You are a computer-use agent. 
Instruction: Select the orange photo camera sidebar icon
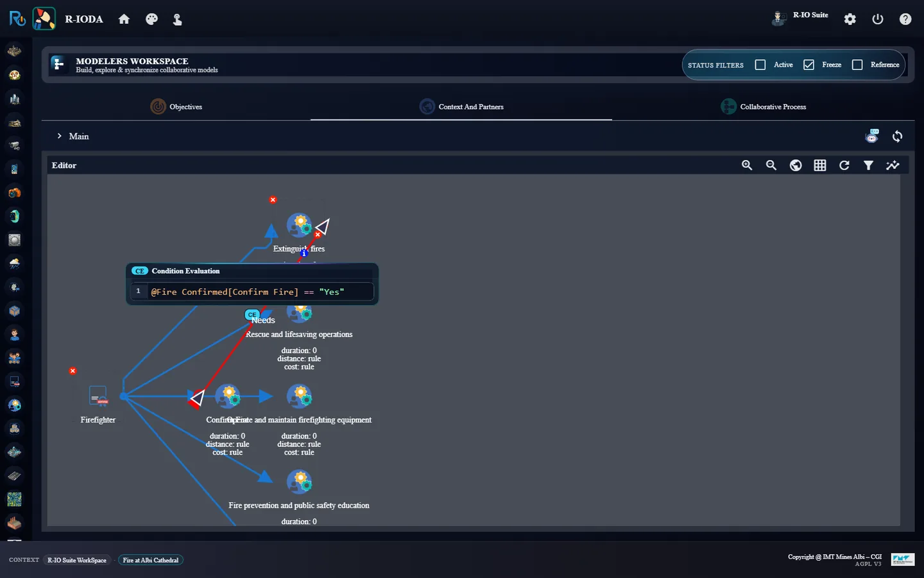[14, 193]
